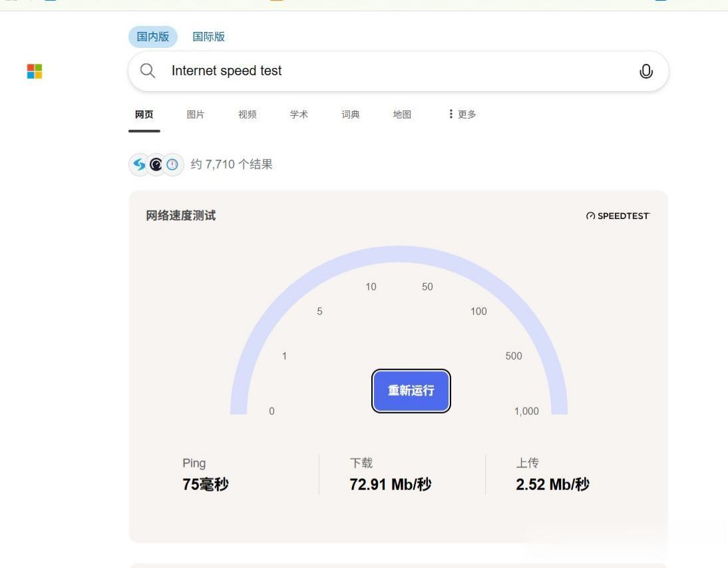Click the black speedometer source icon
Screen dimensions: 728x568
tap(156, 164)
